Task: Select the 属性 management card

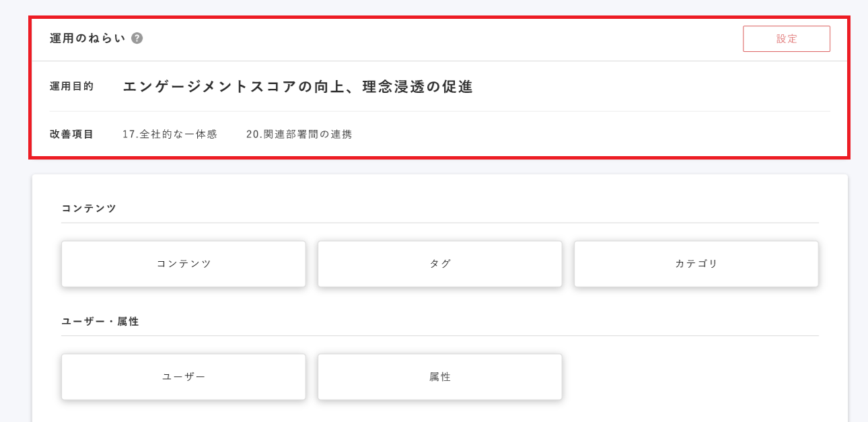Action: click(439, 376)
